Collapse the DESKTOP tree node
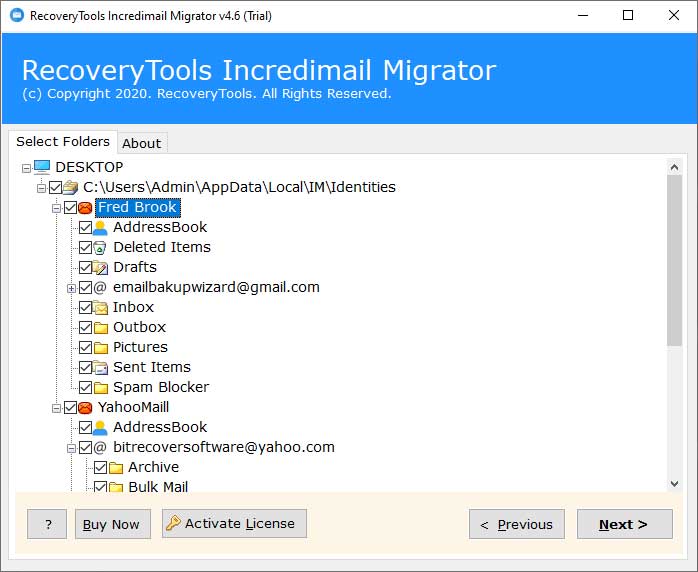The width and height of the screenshot is (698, 572). (26, 168)
